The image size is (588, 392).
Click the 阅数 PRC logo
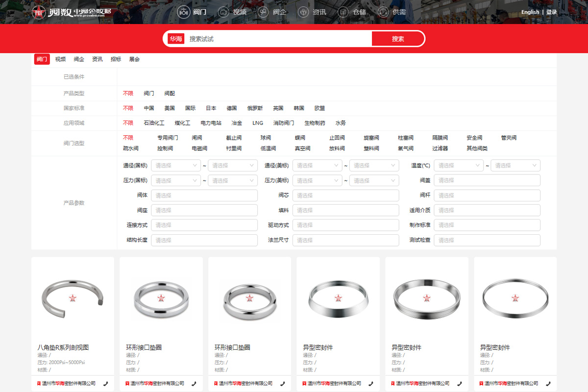coord(73,12)
